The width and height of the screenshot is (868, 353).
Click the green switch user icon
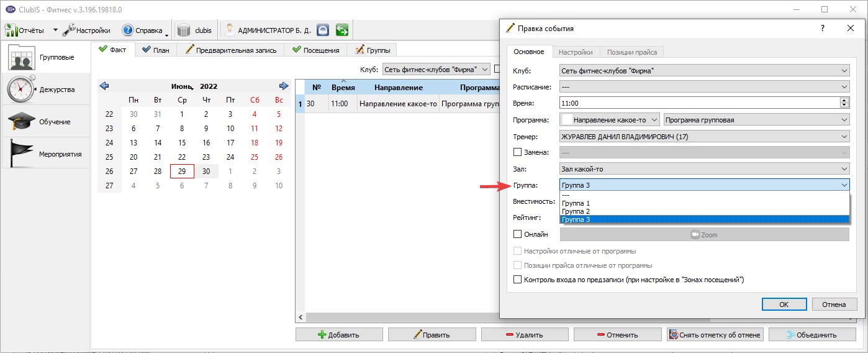tap(341, 30)
